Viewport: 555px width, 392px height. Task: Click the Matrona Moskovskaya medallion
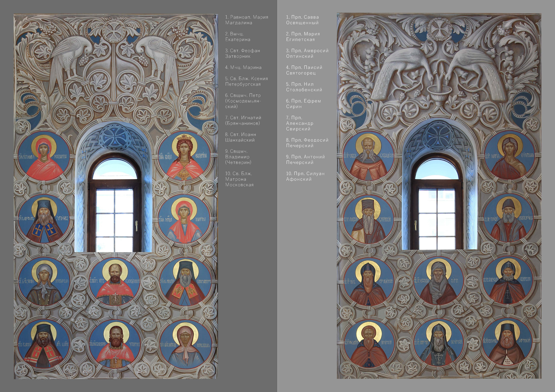(186, 345)
